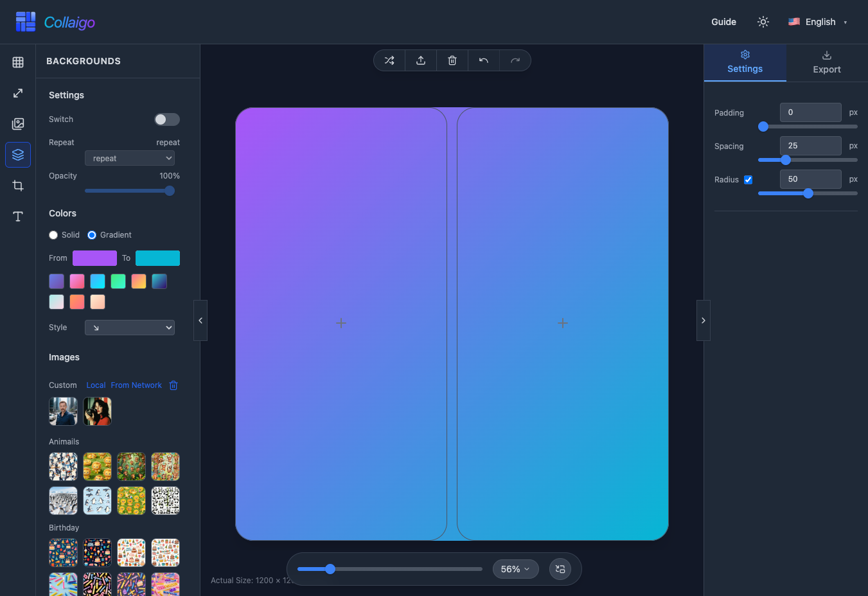Toggle the background Switch

[x=167, y=119]
